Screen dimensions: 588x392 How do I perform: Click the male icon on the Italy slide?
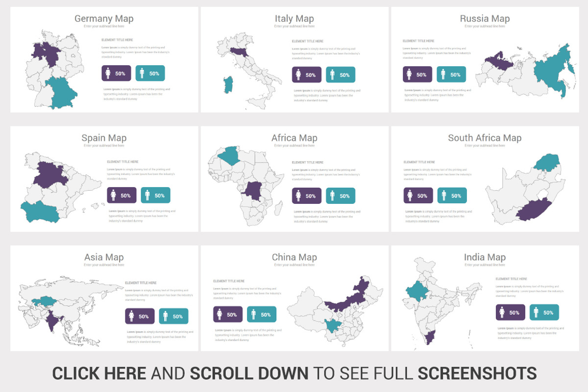332,75
